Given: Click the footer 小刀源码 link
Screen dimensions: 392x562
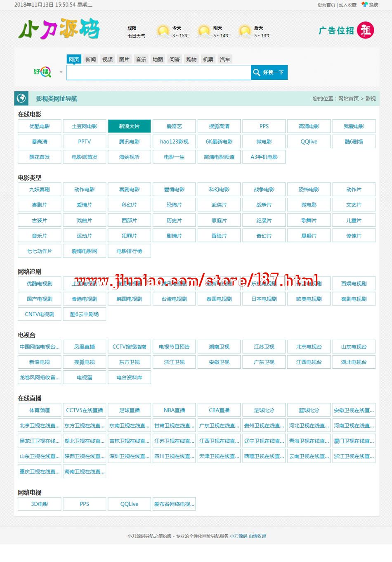Looking at the screenshot, I should coord(239,536).
